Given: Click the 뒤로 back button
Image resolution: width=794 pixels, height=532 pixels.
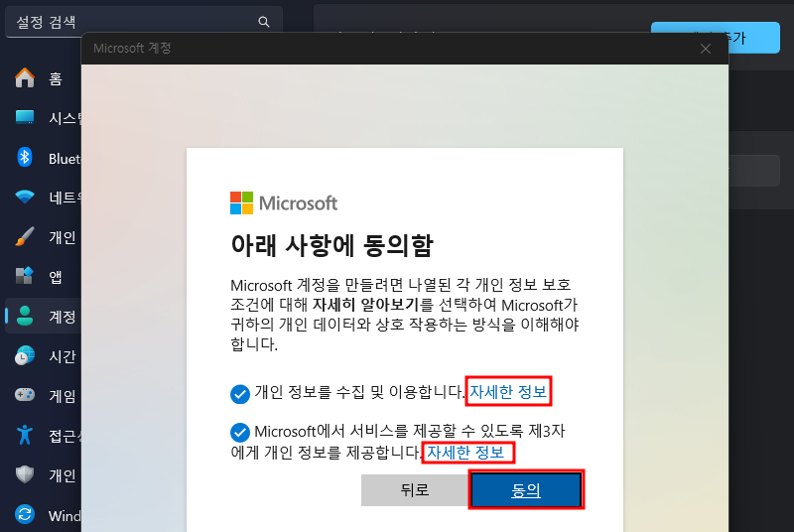Looking at the screenshot, I should pos(415,490).
